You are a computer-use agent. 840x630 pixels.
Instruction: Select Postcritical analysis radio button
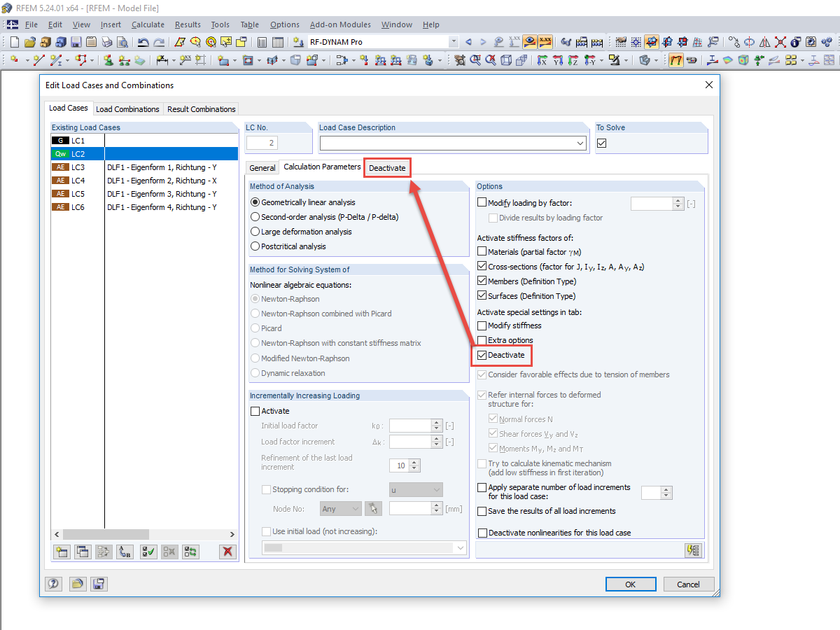[255, 246]
